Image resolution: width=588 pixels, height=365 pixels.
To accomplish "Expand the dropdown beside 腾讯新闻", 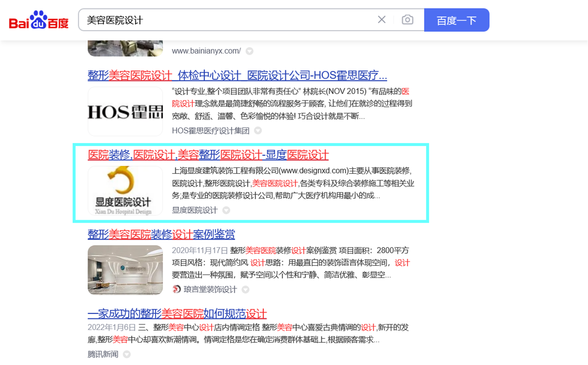I will pyautogui.click(x=127, y=354).
